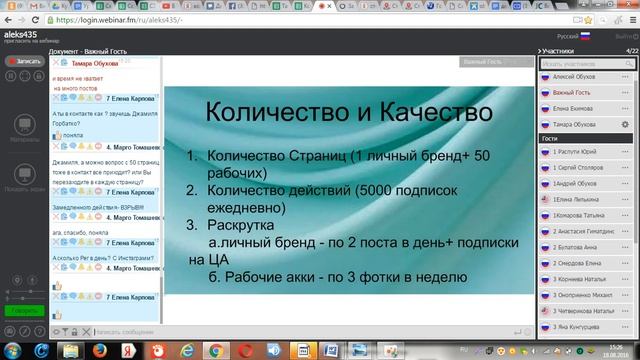Viewport: 640px width, 360px height.
Task: Click the send message enter icon
Action: [x=518, y=332]
